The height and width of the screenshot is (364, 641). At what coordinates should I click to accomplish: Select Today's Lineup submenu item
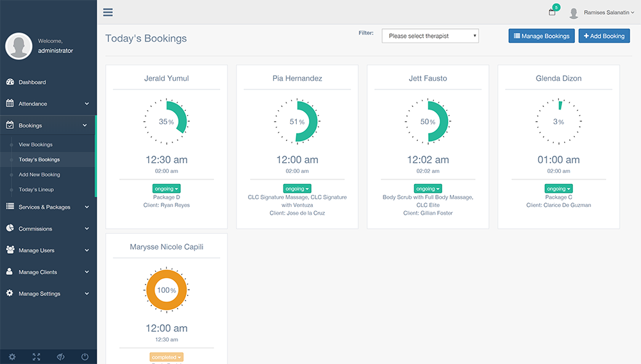tap(37, 190)
